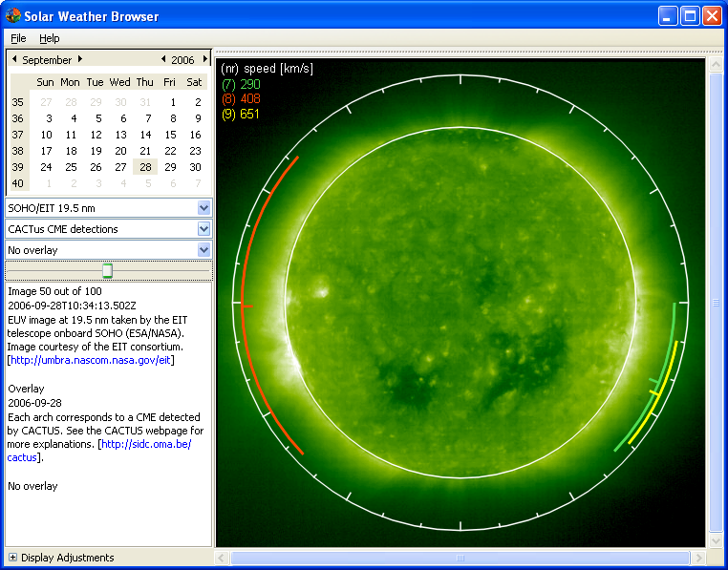Click the Thu column header in calendar
The height and width of the screenshot is (570, 728).
[144, 82]
